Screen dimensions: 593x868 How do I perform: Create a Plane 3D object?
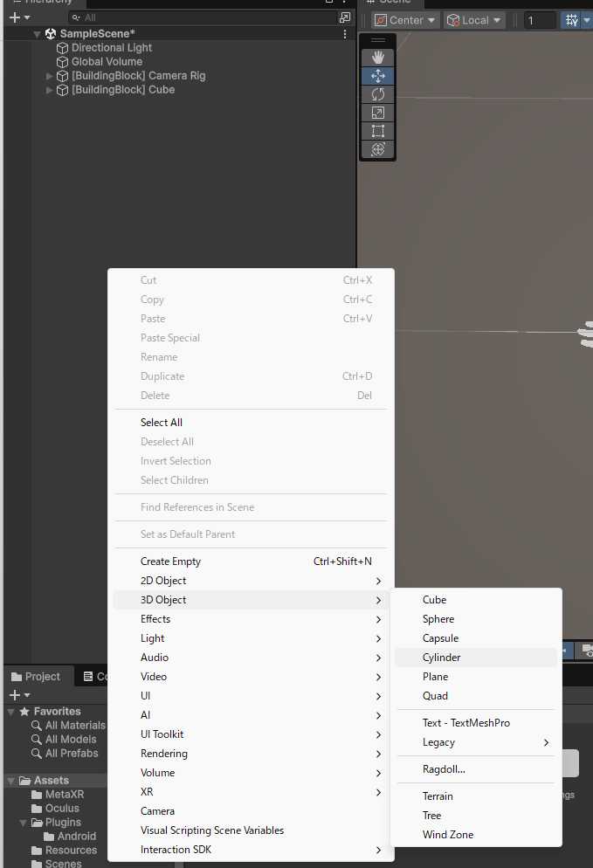(476, 677)
